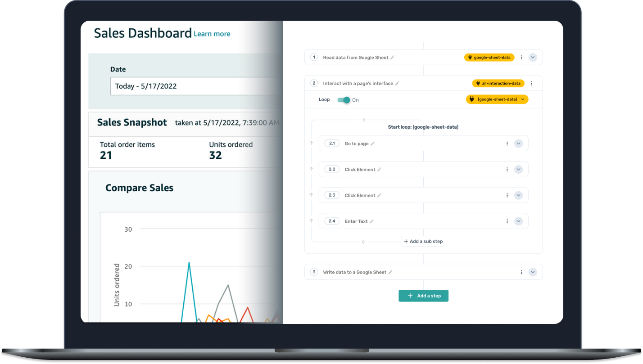Click edit pencil next to Enter Text

(371, 221)
